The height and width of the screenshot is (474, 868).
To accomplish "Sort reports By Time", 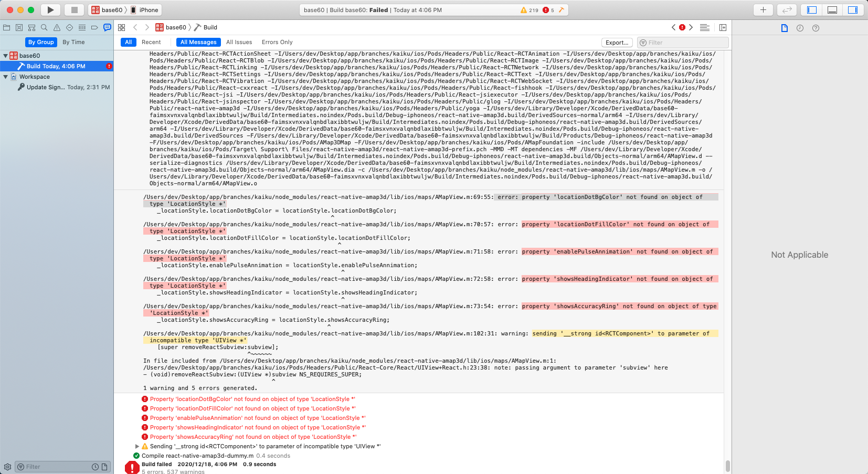I will (x=73, y=42).
